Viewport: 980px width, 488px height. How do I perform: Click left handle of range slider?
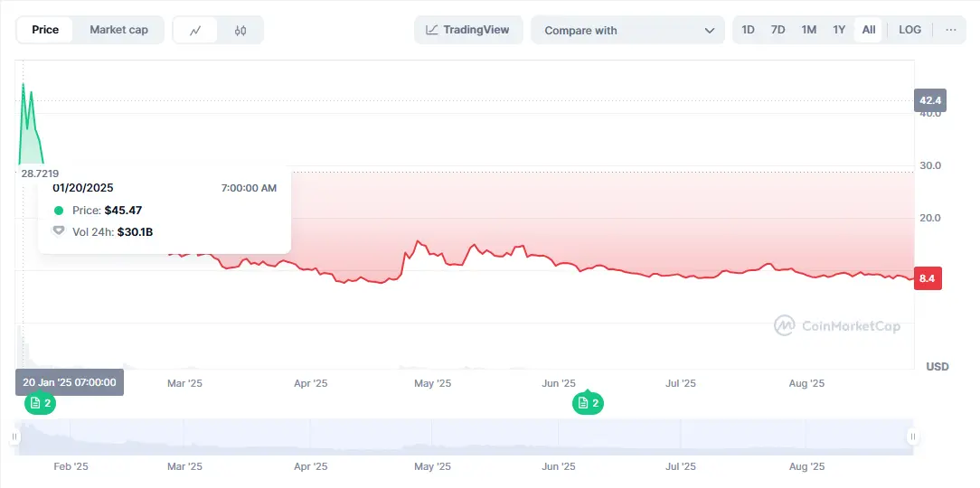point(14,437)
